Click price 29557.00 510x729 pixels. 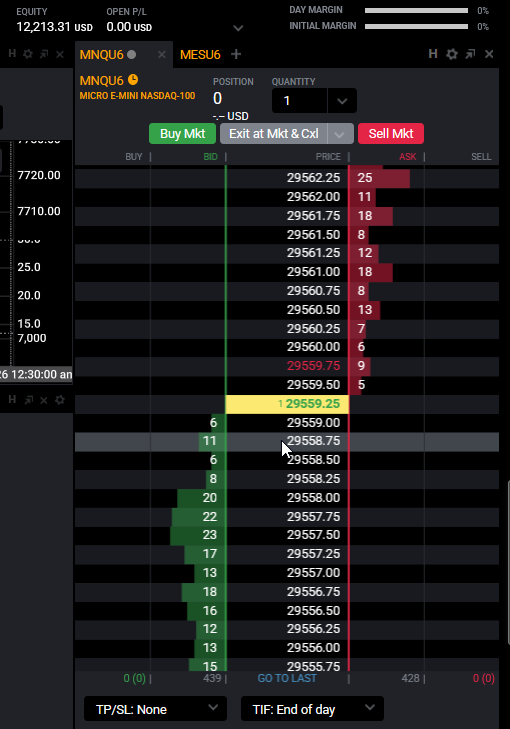tap(313, 573)
